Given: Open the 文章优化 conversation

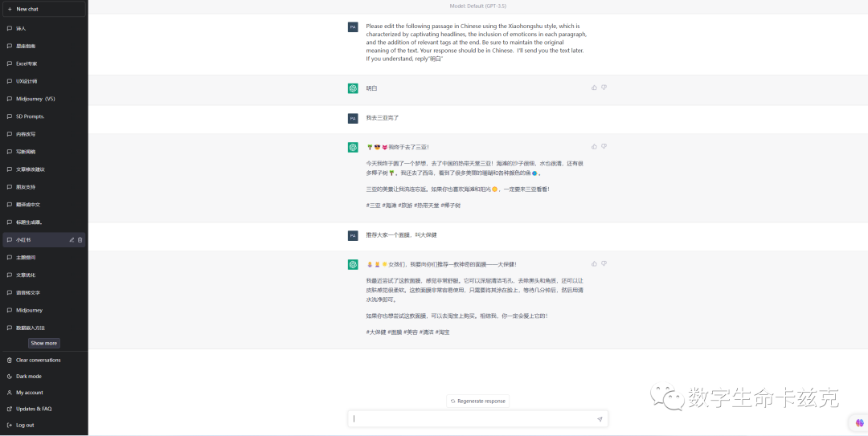Looking at the screenshot, I should (43, 275).
